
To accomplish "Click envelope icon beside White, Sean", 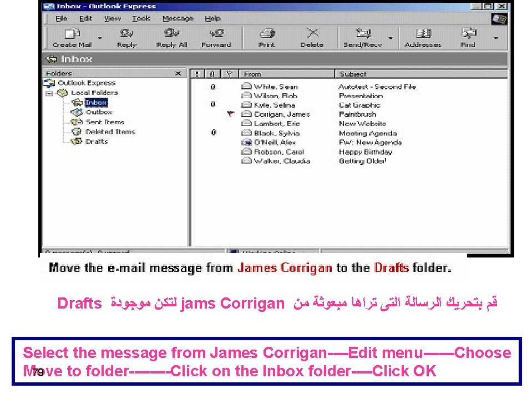I will click(246, 86).
